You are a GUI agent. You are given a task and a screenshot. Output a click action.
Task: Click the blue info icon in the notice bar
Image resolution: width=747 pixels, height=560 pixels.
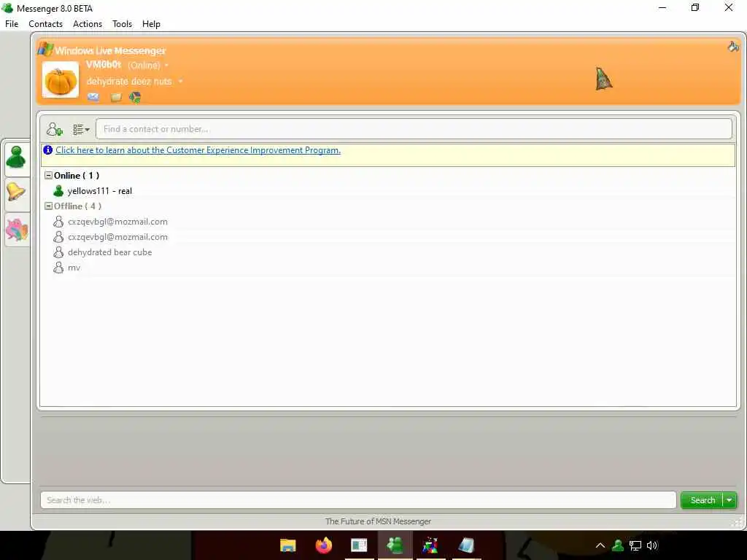(x=48, y=150)
